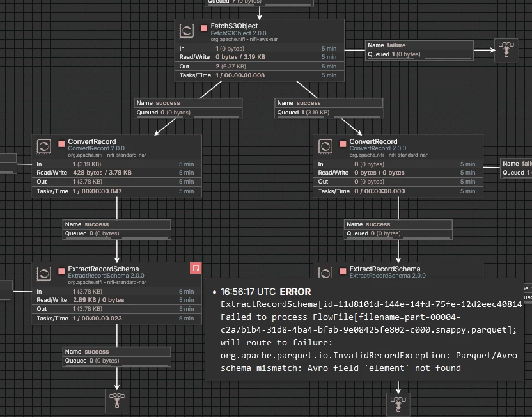Click 'Tasks/Time 0 / 00:00:00.000' row
The height and width of the screenshot is (417, 532).
tap(398, 191)
